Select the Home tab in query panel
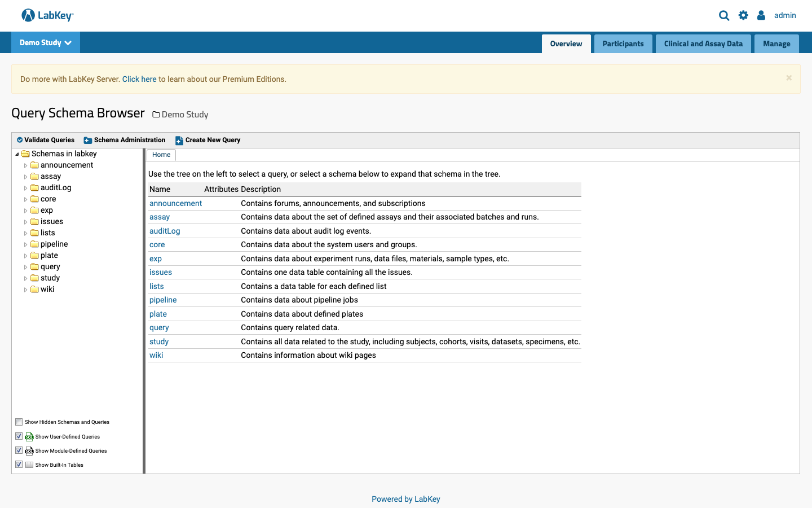 tap(161, 155)
